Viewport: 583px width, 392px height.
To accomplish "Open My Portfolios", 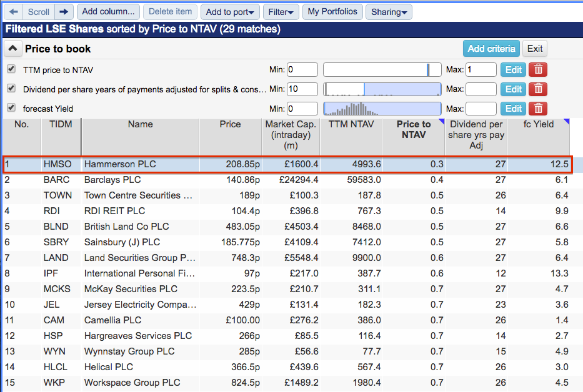I will click(332, 12).
